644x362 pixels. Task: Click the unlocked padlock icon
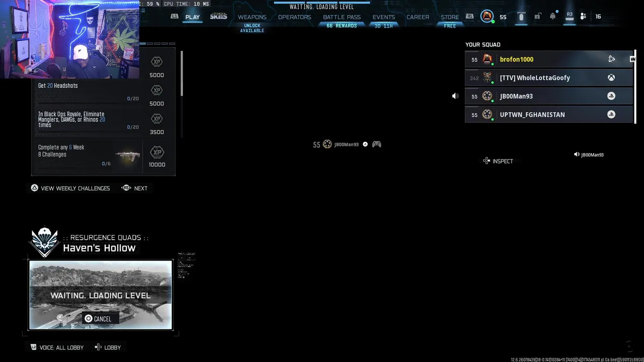point(537,17)
